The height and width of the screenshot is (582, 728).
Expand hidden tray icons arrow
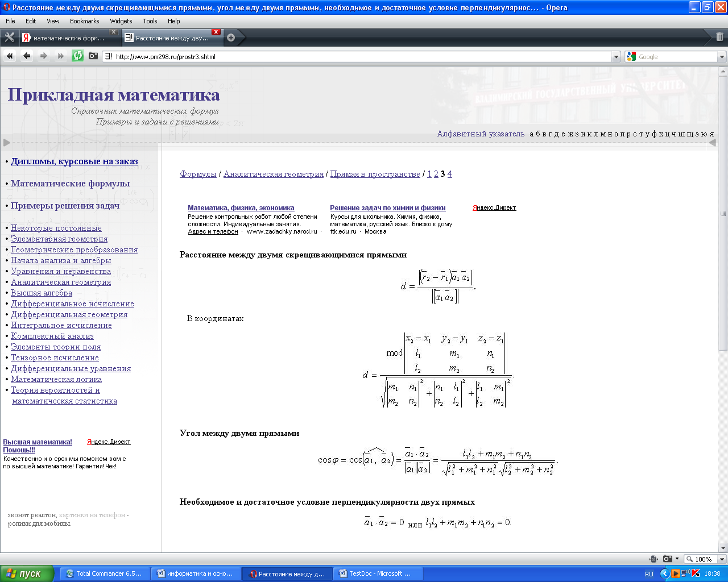(x=664, y=573)
